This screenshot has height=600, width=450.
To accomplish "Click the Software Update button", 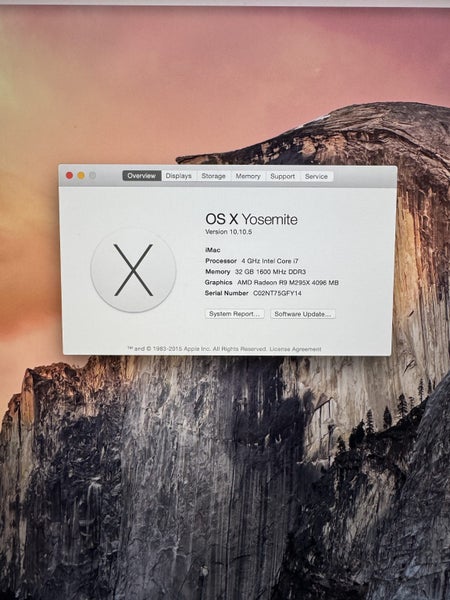I will tap(303, 314).
